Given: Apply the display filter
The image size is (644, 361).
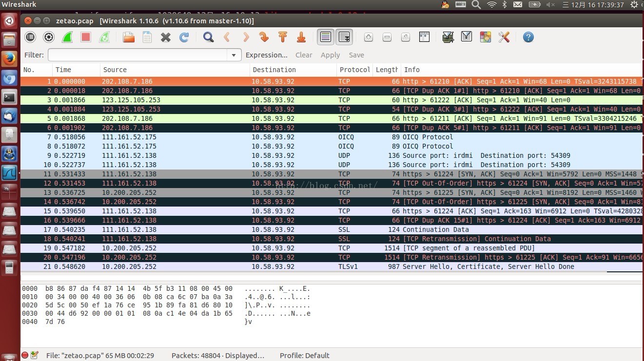Looking at the screenshot, I should 330,55.
